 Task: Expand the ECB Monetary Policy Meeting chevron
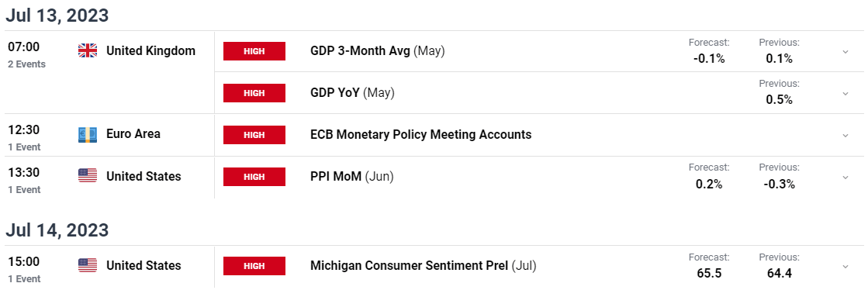(846, 135)
